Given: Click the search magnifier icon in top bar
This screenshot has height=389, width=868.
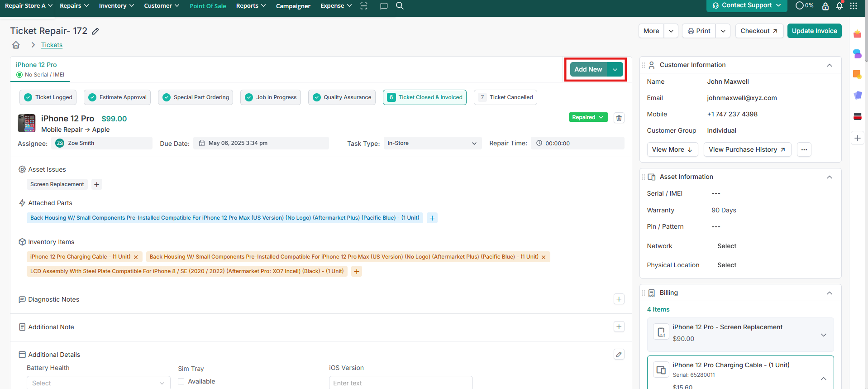Looking at the screenshot, I should (400, 6).
